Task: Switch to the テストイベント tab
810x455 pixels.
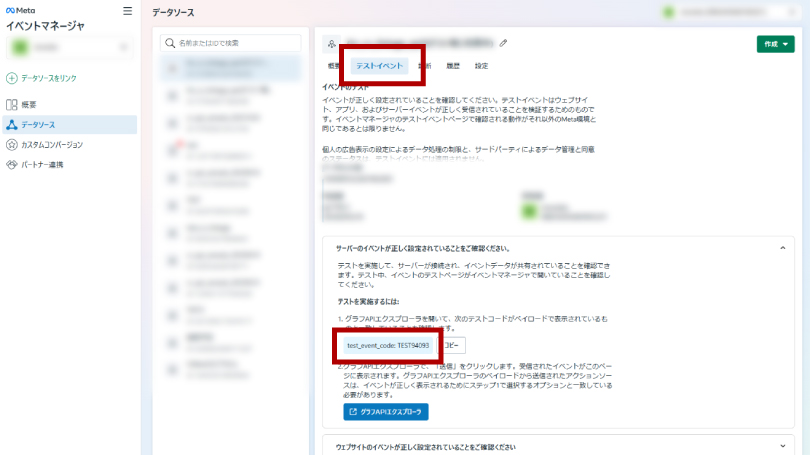Action: pos(379,66)
